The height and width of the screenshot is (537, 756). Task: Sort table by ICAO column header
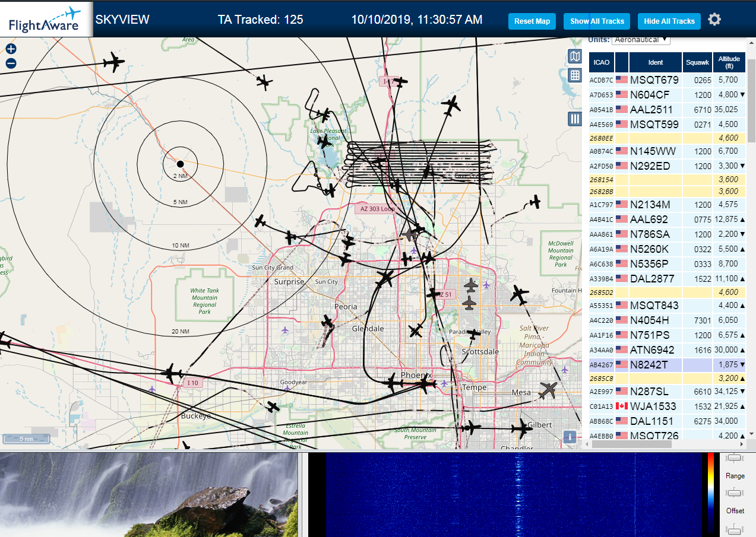point(602,62)
